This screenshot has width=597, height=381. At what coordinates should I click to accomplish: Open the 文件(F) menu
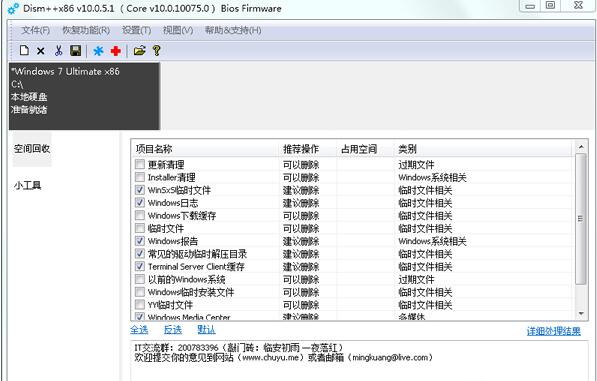pyautogui.click(x=35, y=30)
